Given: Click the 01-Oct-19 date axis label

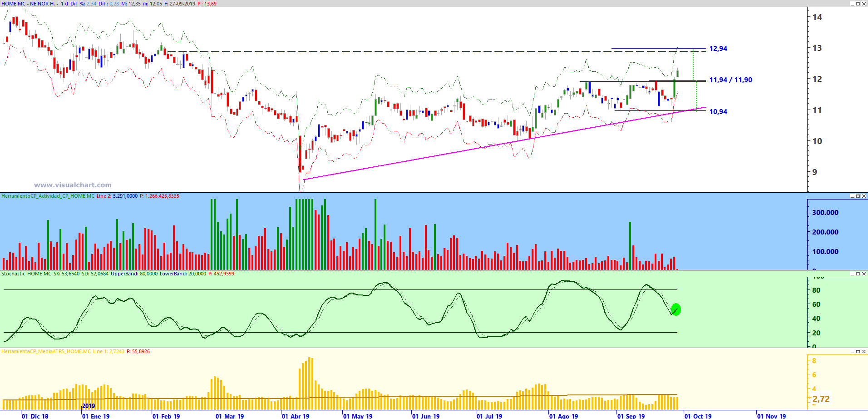Looking at the screenshot, I should pyautogui.click(x=698, y=416).
